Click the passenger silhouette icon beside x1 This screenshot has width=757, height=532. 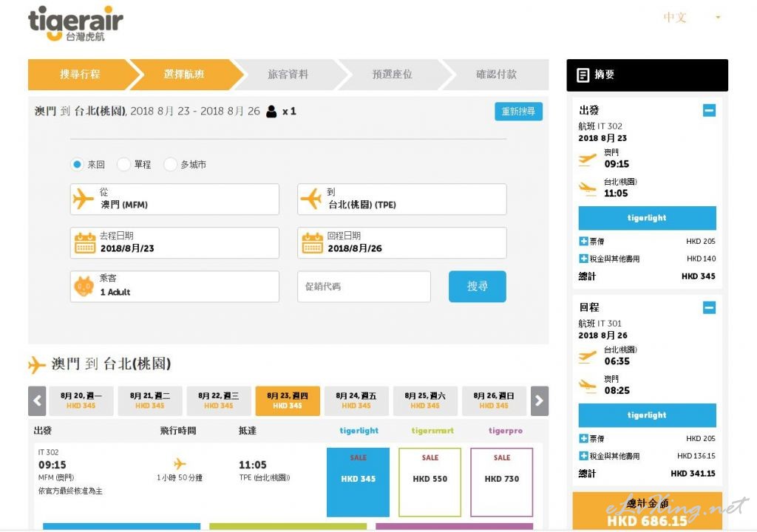click(x=271, y=112)
